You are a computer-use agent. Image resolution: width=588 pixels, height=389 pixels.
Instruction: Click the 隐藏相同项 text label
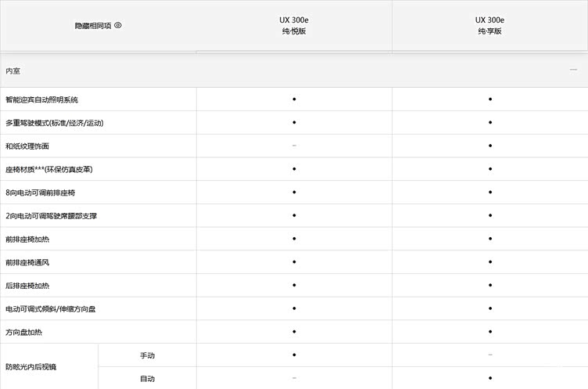click(93, 26)
